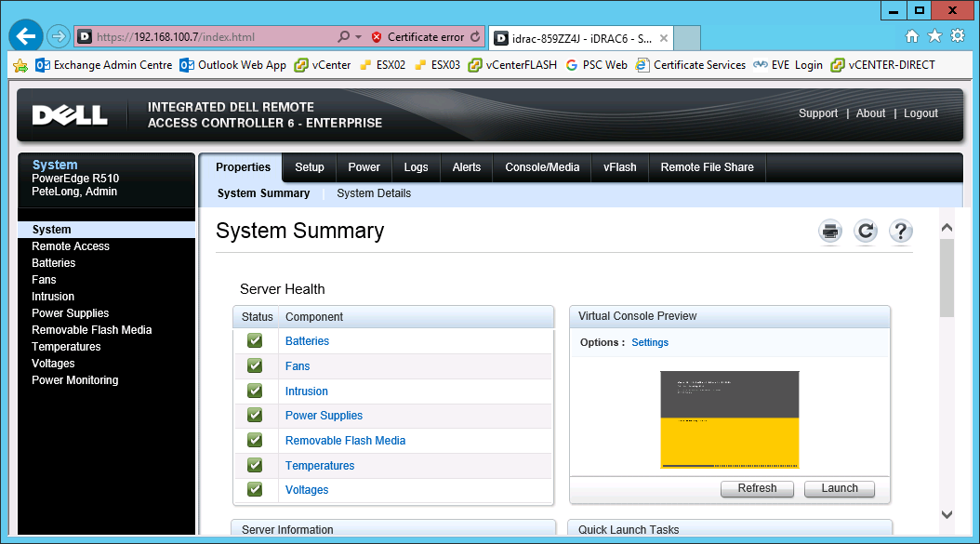Select Power Supplies in the left tree
The height and width of the screenshot is (544, 980).
pos(70,313)
